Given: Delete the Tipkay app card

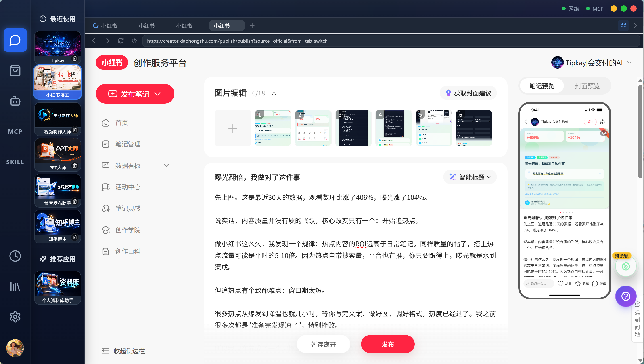Looking at the screenshot, I should [x=75, y=59].
